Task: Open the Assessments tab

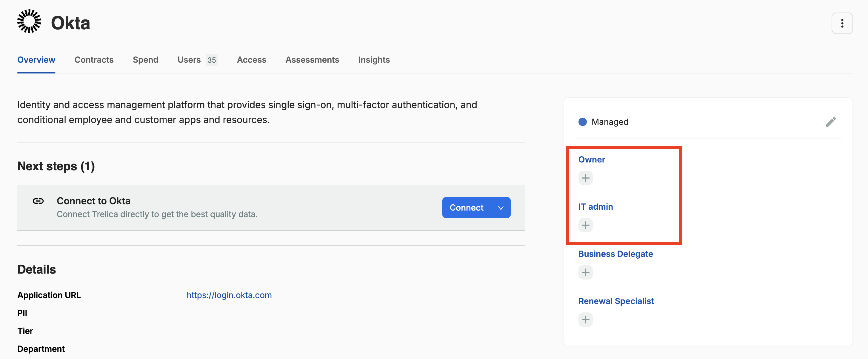Action: pyautogui.click(x=312, y=60)
